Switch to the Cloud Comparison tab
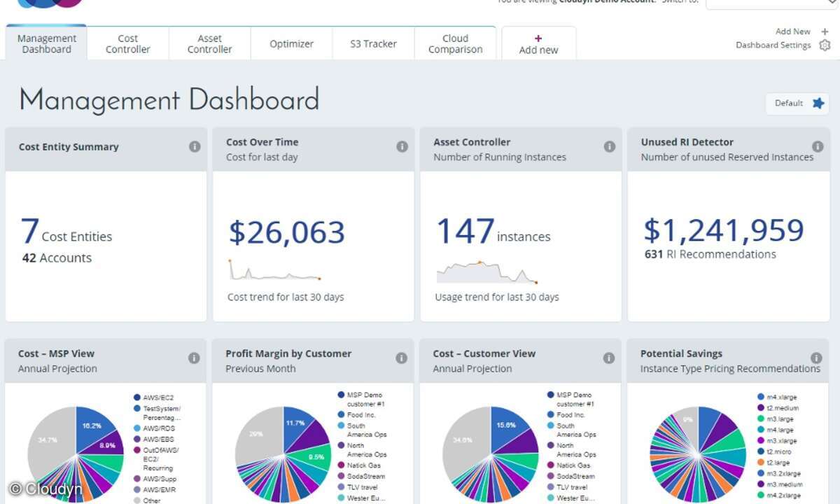Image resolution: width=840 pixels, height=504 pixels. click(x=455, y=43)
